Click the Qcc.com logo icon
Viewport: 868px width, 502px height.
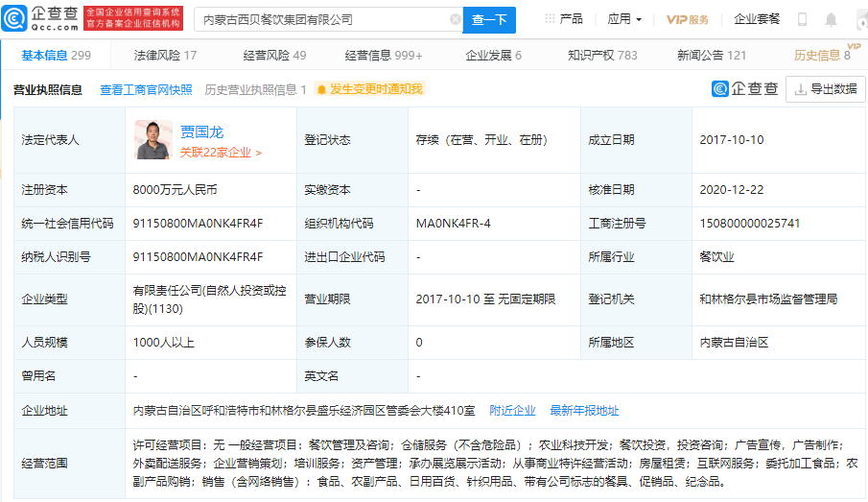(x=13, y=18)
